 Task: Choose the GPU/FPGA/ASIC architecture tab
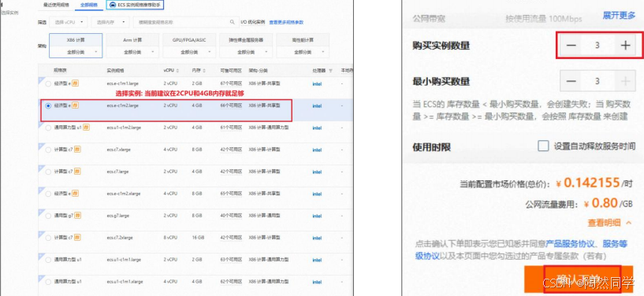(x=189, y=40)
